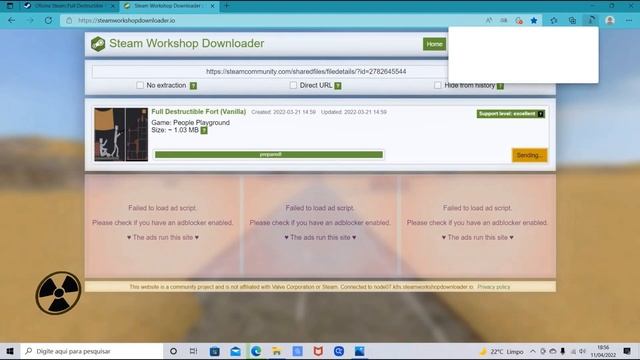Click the help icon in Support level badge
Viewport: 640px width, 360px height.
(540, 114)
